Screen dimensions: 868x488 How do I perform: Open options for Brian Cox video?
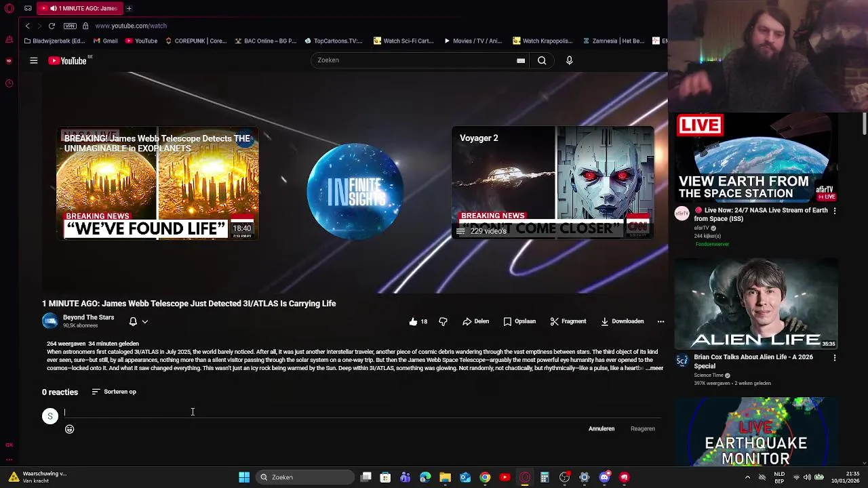pyautogui.click(x=834, y=357)
